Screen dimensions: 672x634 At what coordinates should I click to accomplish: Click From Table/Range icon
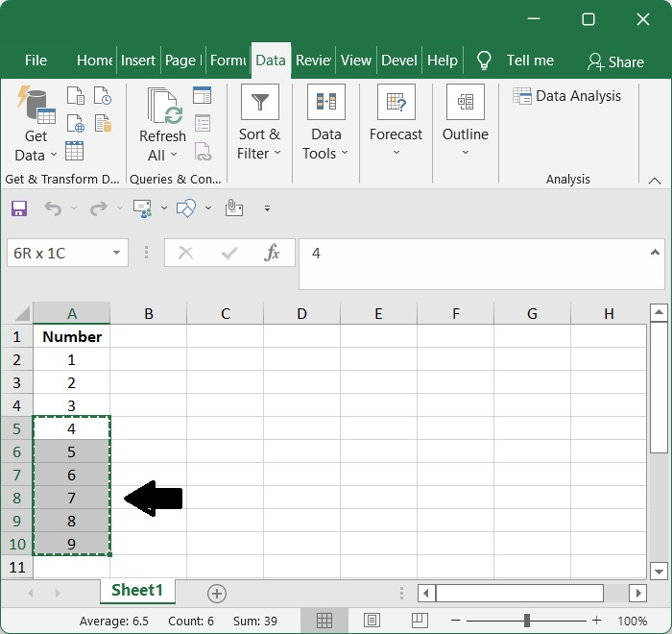coord(75,151)
